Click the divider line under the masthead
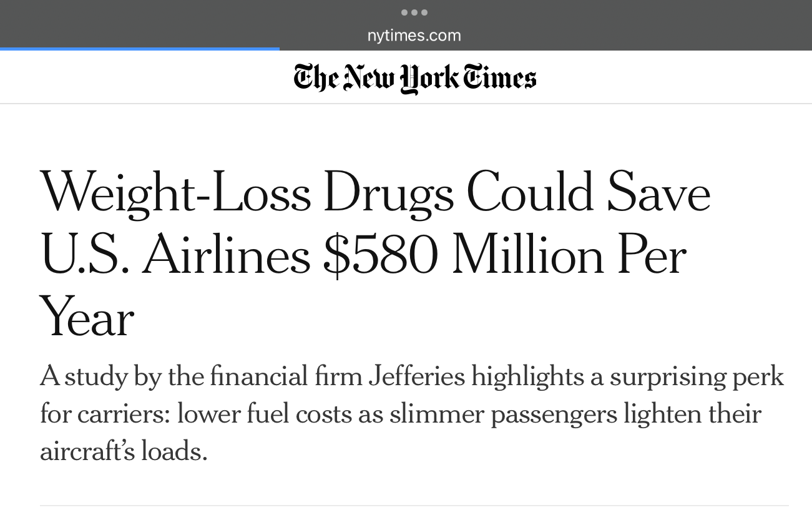 (x=406, y=103)
